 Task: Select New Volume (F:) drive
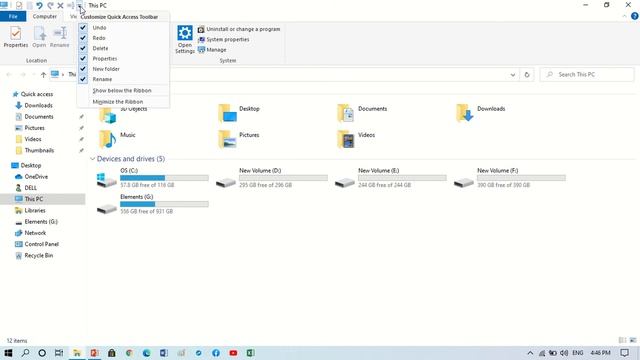click(x=510, y=178)
